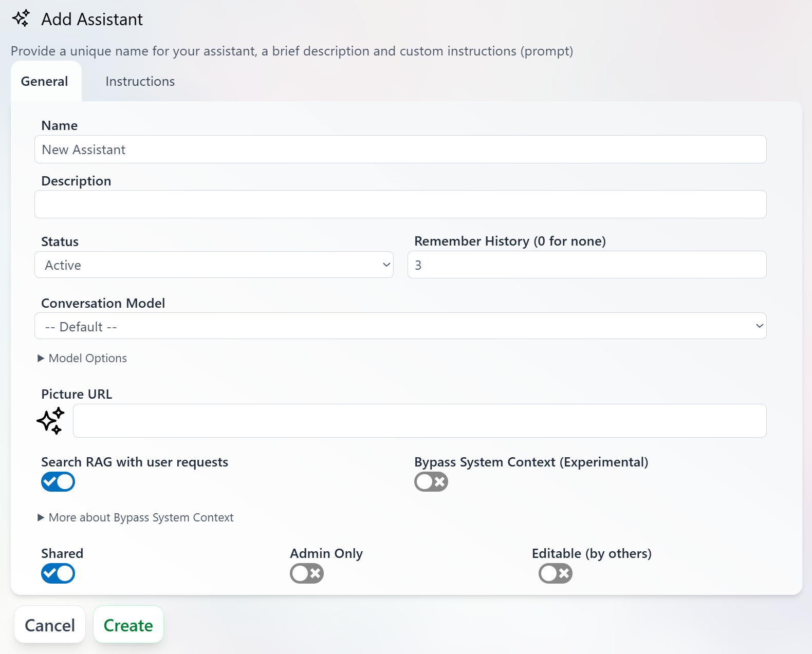Click the Status label text
The image size is (812, 654).
tap(60, 242)
